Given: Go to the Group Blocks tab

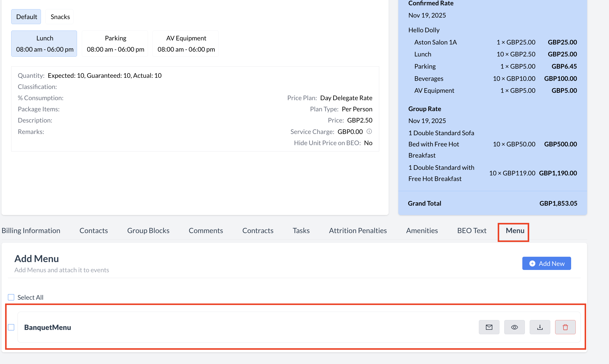Looking at the screenshot, I should (x=148, y=231).
